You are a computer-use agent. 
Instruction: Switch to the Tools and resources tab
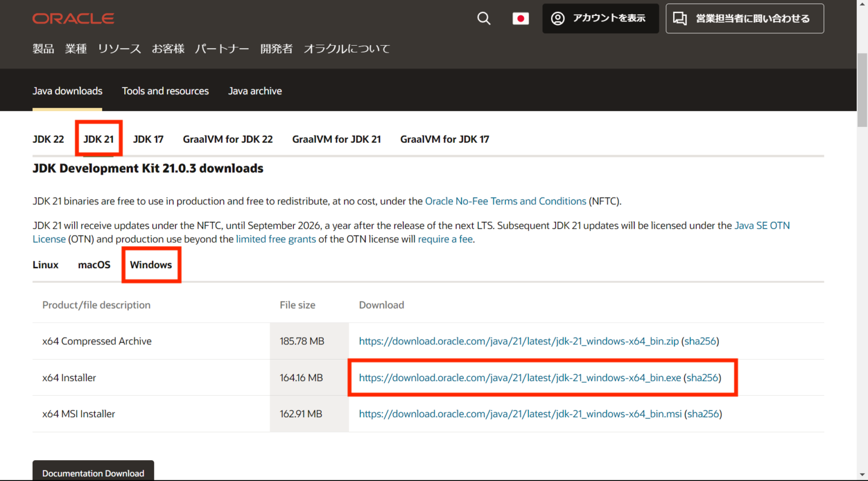click(x=165, y=90)
